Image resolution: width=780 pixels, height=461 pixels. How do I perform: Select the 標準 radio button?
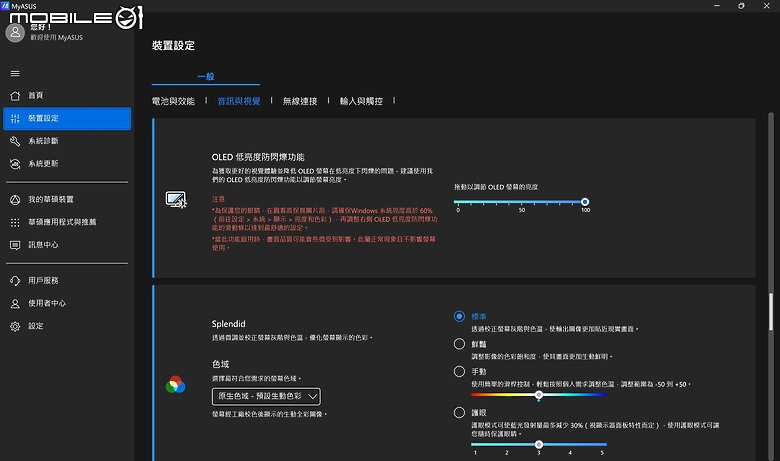tap(459, 316)
